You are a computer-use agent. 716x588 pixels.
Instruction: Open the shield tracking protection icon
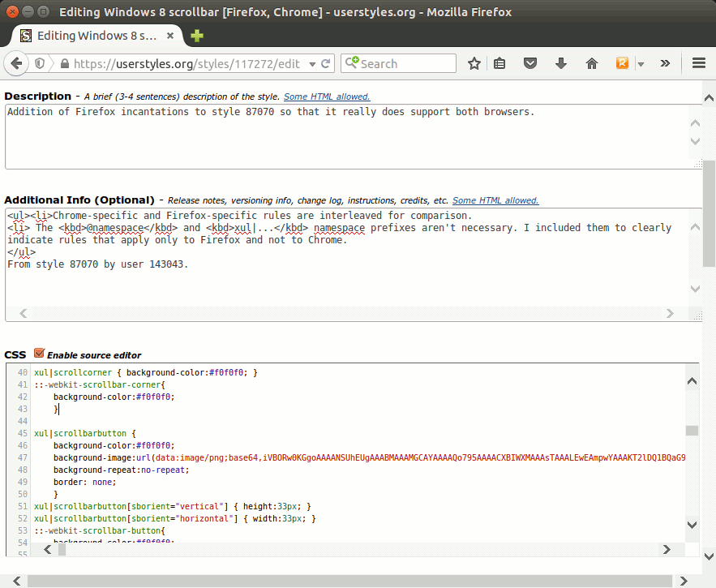(40, 63)
